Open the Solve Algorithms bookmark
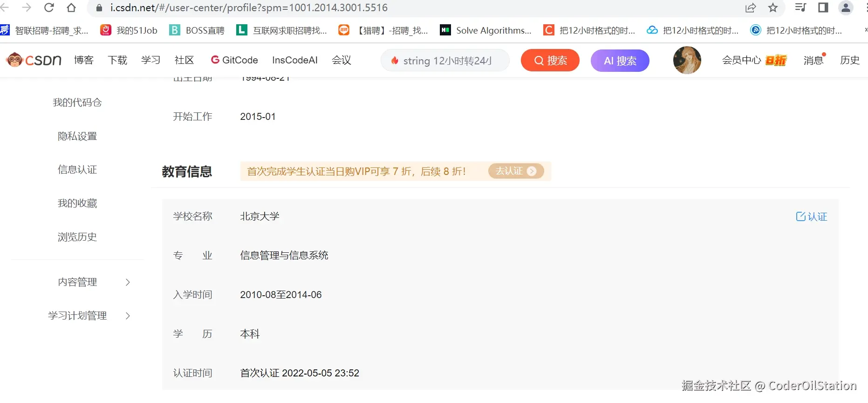Image resolution: width=868 pixels, height=403 pixels. click(486, 30)
